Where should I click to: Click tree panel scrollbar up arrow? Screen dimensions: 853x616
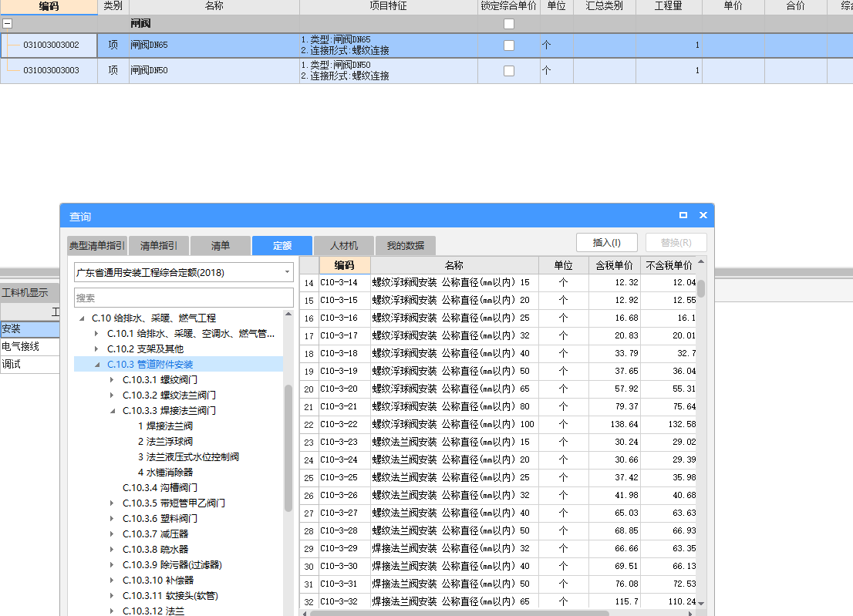click(288, 315)
